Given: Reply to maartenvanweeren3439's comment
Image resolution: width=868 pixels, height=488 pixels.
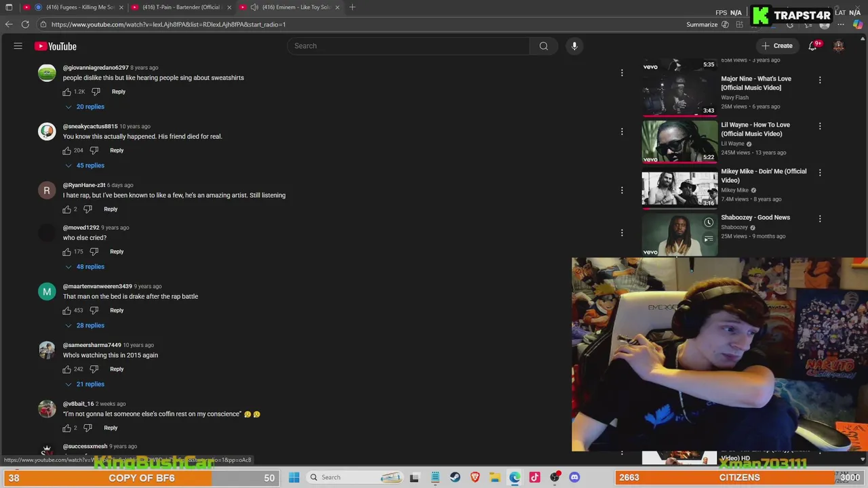Looking at the screenshot, I should [x=117, y=310].
